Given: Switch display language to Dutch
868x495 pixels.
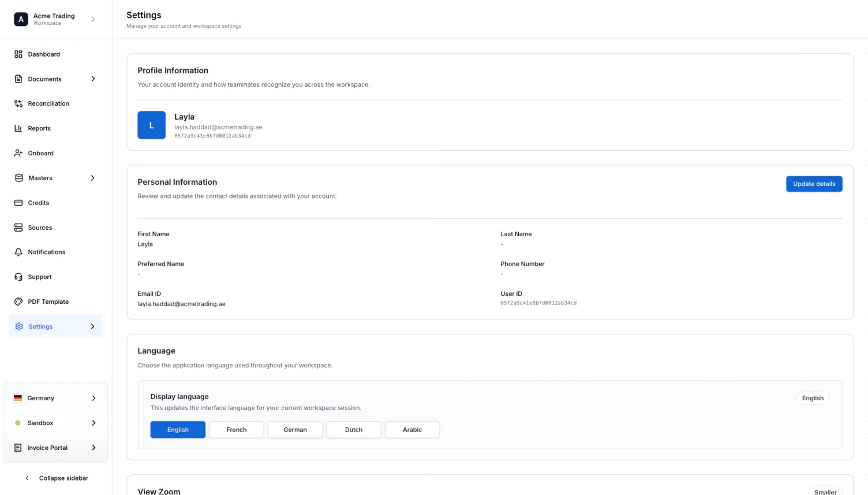Looking at the screenshot, I should coord(354,430).
